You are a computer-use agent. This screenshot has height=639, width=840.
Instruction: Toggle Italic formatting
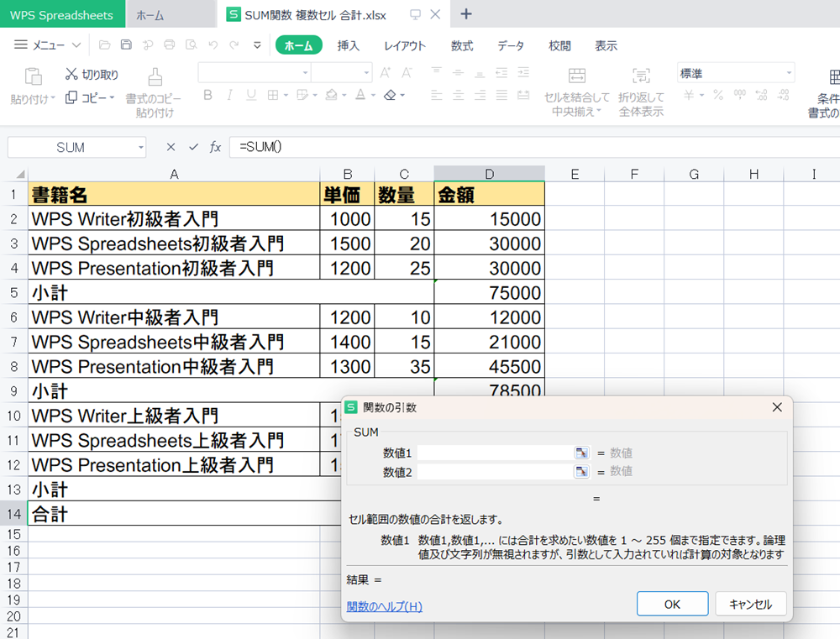click(229, 96)
